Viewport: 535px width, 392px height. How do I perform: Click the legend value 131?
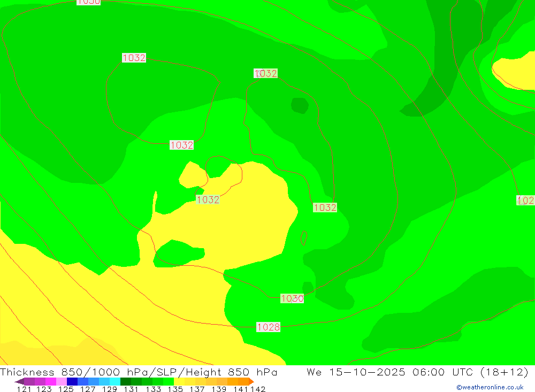131,389
